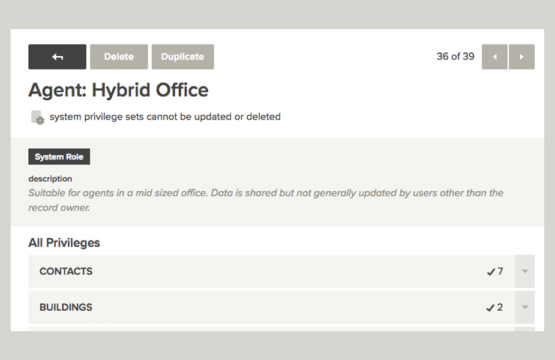The height and width of the screenshot is (360, 555).
Task: Click the description field label
Action: (50, 179)
